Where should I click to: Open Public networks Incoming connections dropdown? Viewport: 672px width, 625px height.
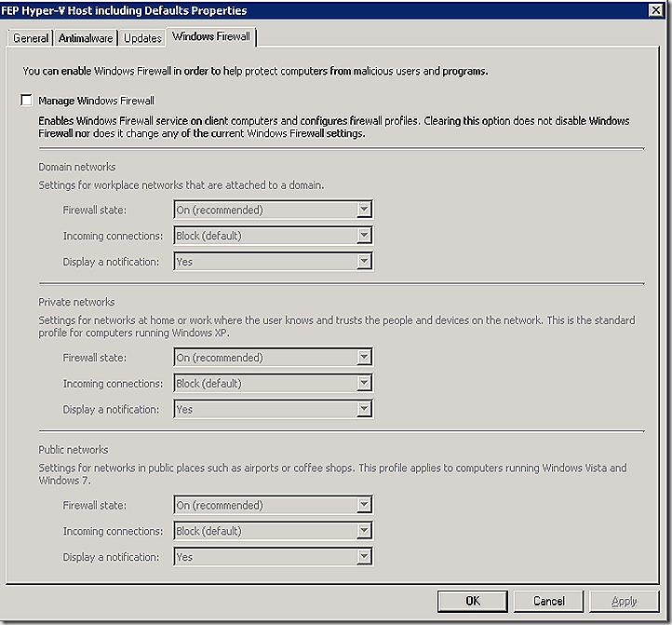[x=273, y=531]
